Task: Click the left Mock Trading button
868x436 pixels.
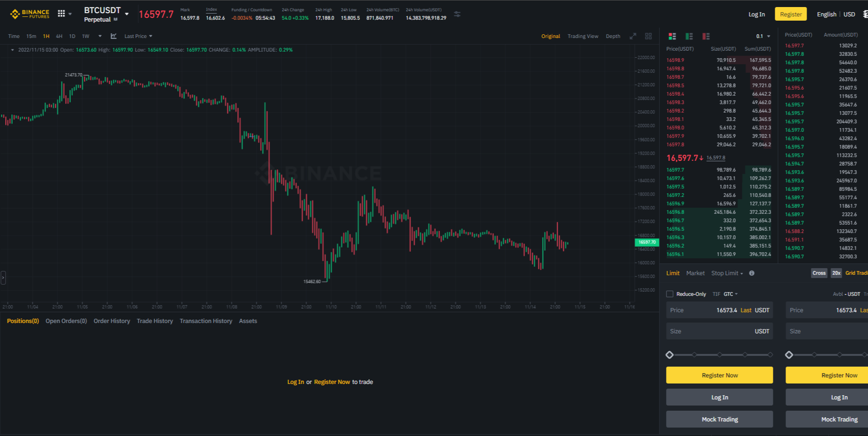Action: pos(719,419)
